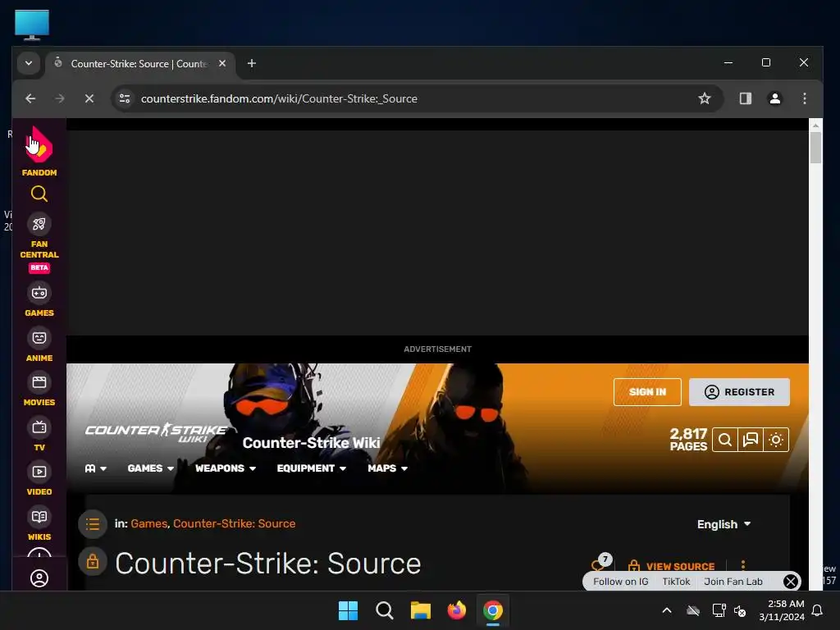Click the sidebar user profile icon
Viewport: 840px width, 630px height.
[39, 578]
